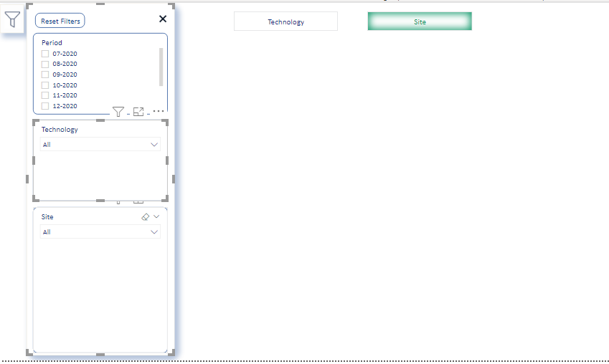Check the 10-2020 period checkbox
The image size is (609, 364).
(x=45, y=85)
